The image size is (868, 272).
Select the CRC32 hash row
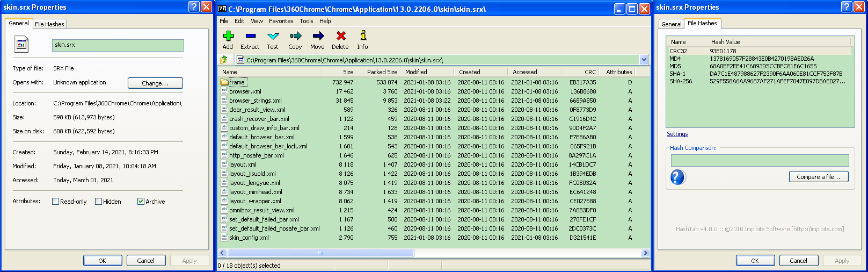tap(758, 51)
